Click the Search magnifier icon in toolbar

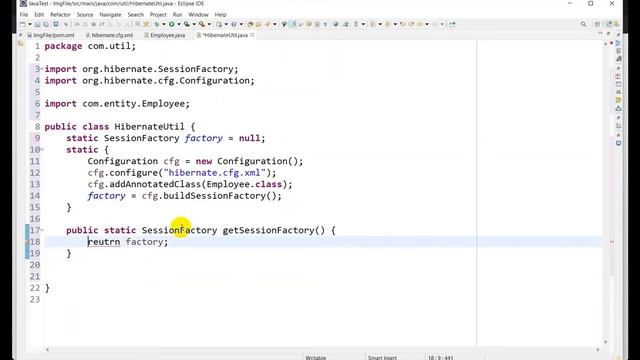click(584, 24)
